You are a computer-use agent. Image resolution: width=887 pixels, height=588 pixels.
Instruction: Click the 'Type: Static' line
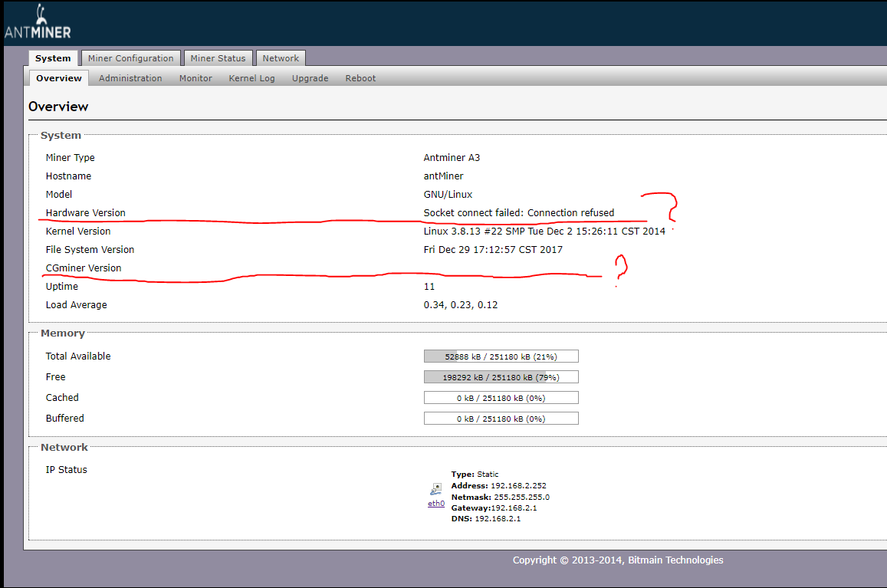click(475, 475)
